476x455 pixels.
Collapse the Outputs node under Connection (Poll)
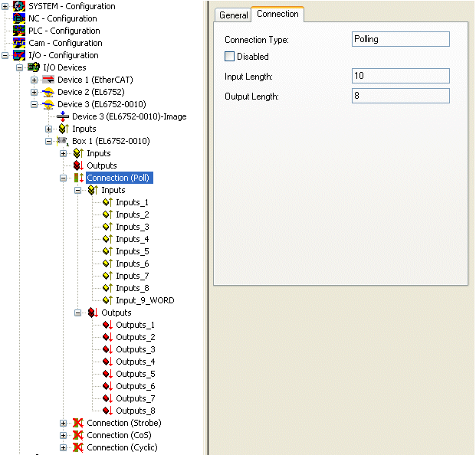point(77,313)
